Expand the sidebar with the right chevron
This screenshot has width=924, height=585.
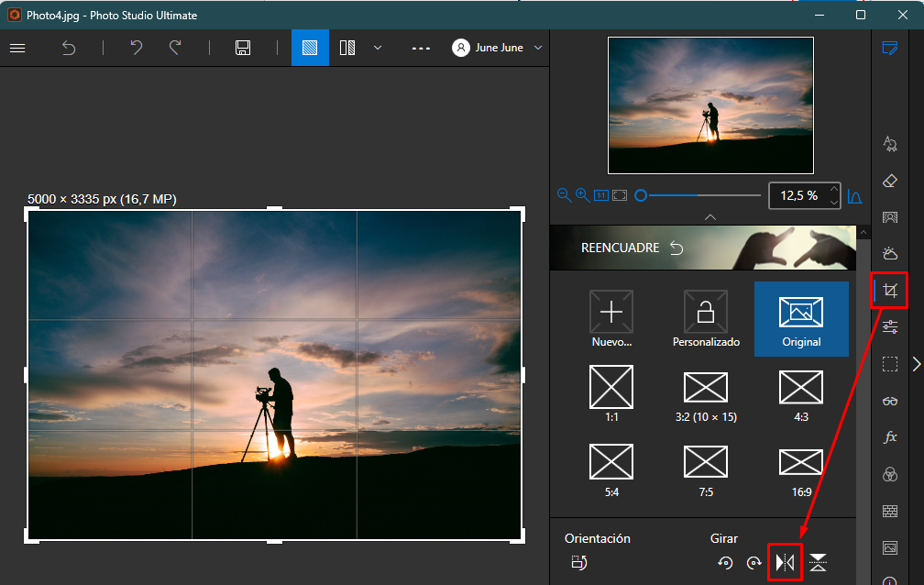point(917,364)
